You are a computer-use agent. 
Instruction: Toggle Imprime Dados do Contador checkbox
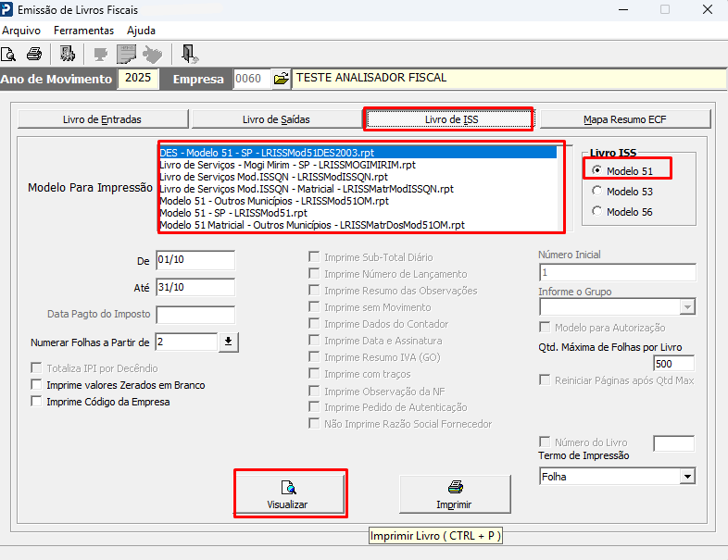tap(314, 323)
